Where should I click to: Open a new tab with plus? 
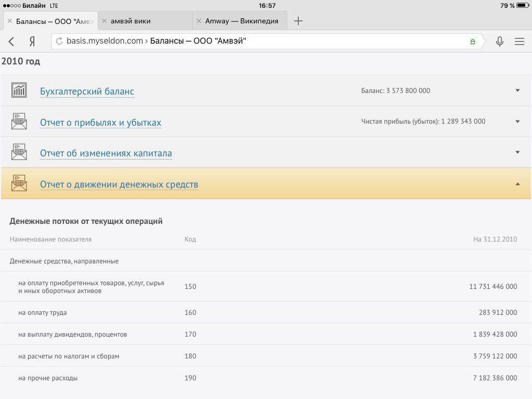point(298,21)
